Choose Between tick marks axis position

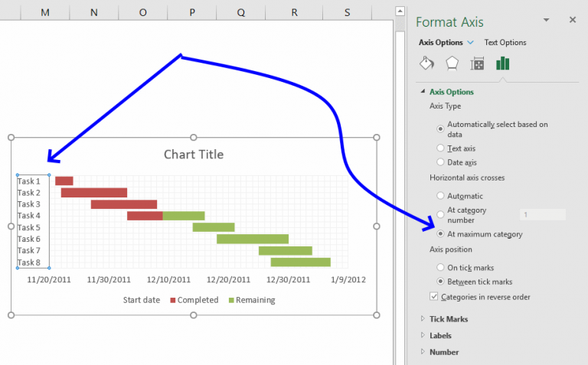[x=441, y=281]
